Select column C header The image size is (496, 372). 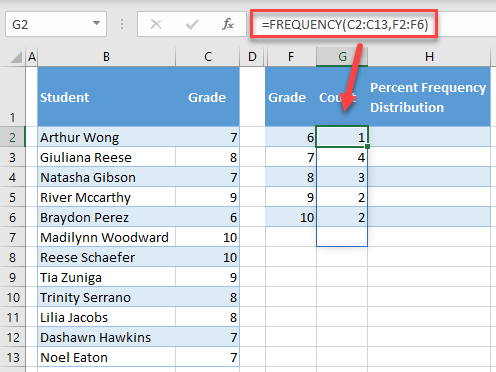coord(208,57)
